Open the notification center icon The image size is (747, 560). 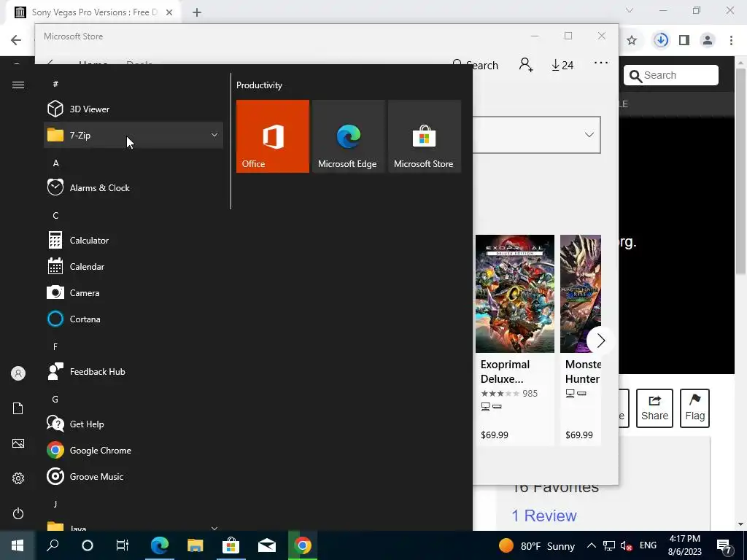tap(724, 545)
